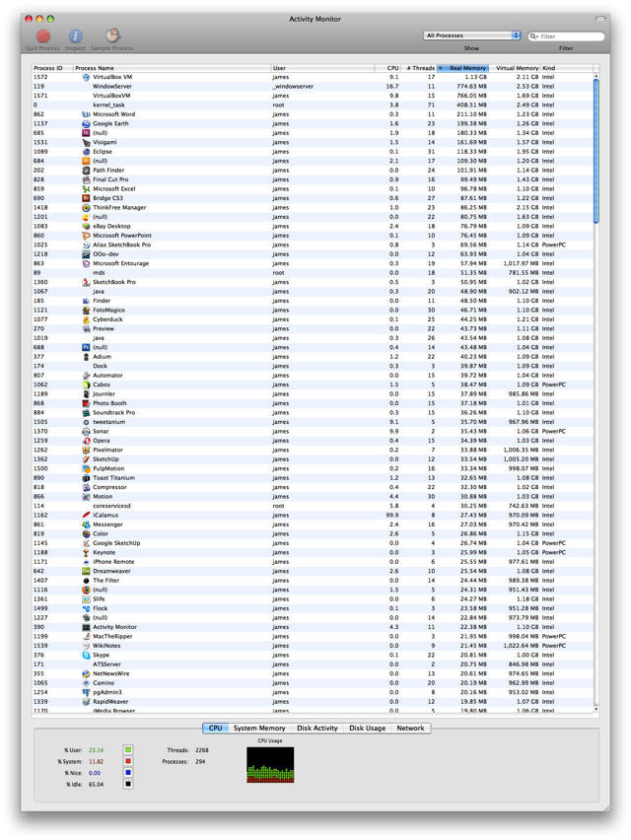Click in the Filter search field
Image resolution: width=631 pixels, height=840 pixels.
pyautogui.click(x=570, y=36)
